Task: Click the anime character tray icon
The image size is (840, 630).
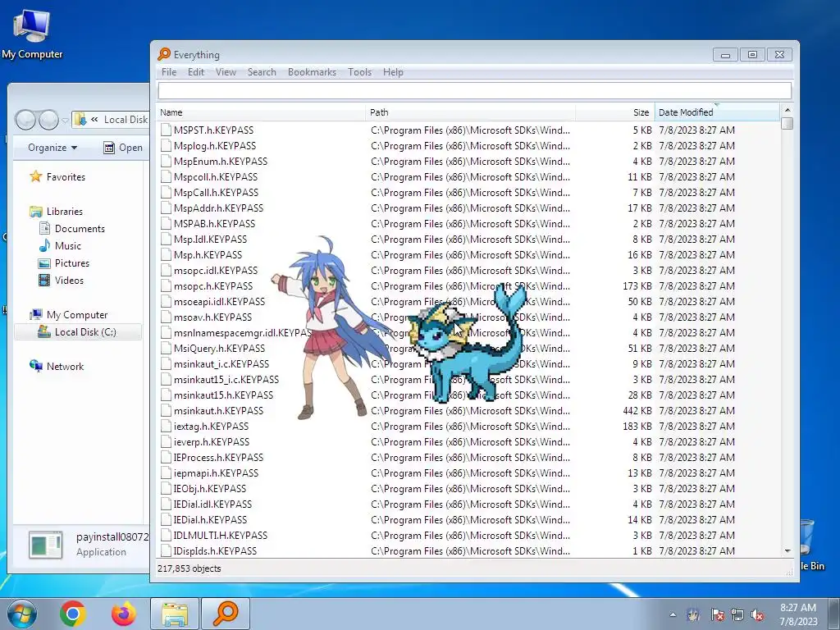Action: click(694, 614)
